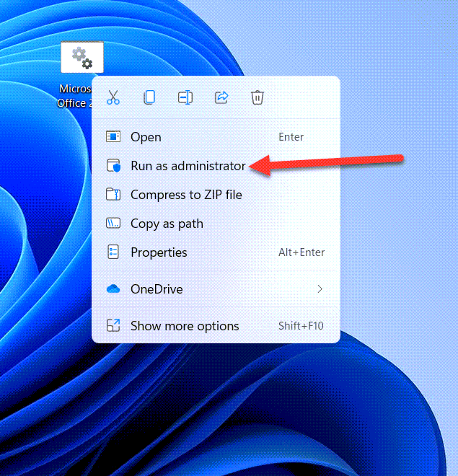Click the Rename icon in top row

(185, 97)
